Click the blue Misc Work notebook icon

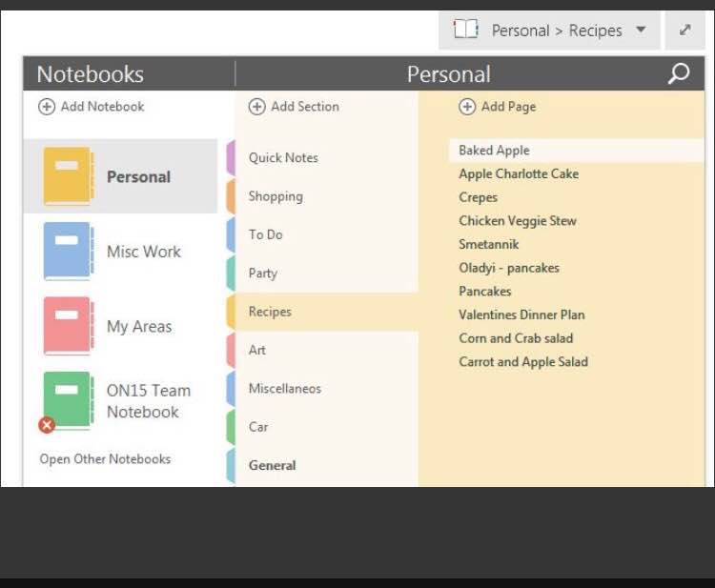(x=67, y=251)
